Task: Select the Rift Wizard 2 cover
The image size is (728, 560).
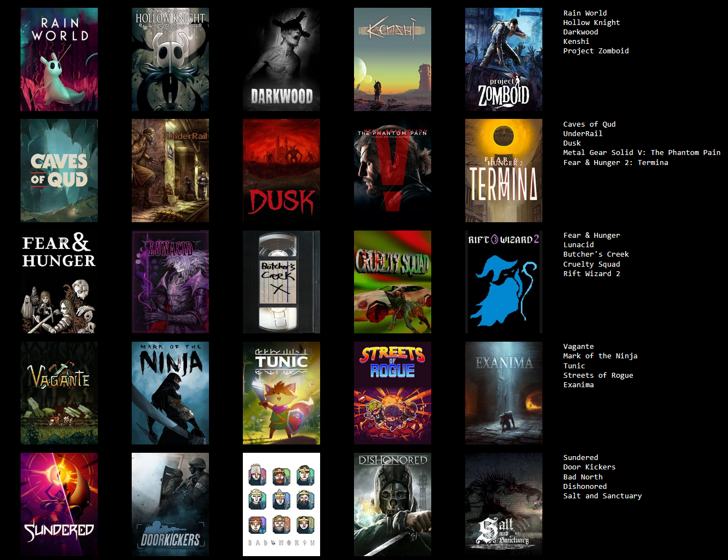Action: pyautogui.click(x=503, y=282)
